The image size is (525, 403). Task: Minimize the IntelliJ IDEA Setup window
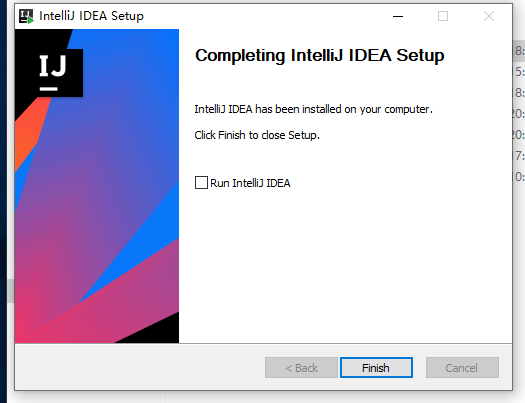(x=398, y=16)
